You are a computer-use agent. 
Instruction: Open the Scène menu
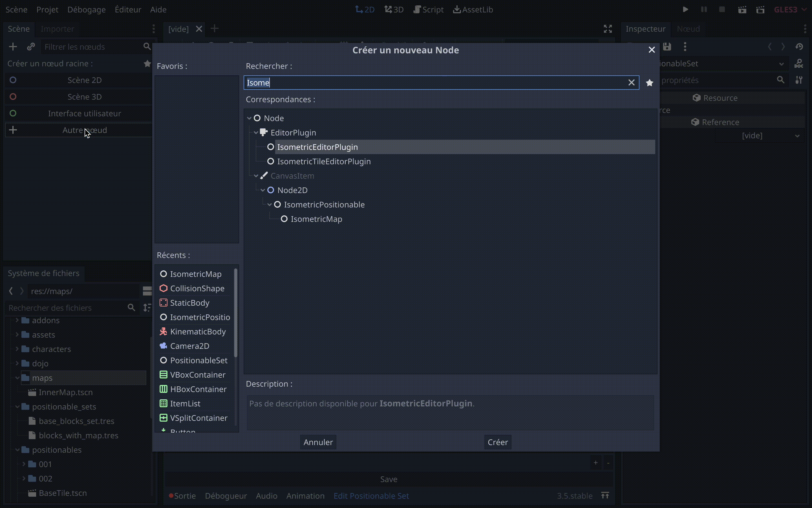[16, 9]
